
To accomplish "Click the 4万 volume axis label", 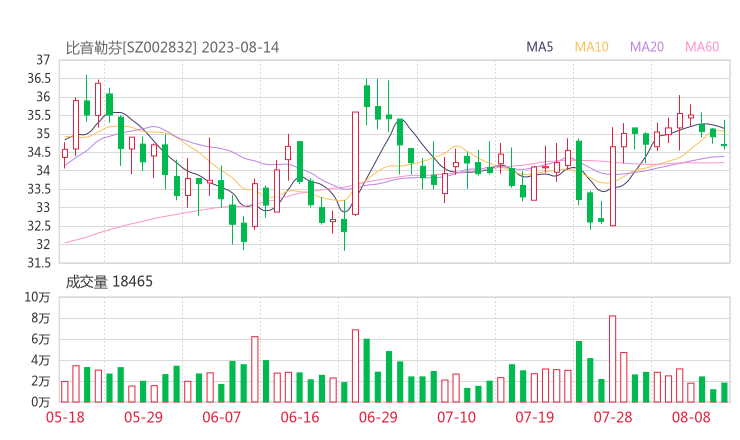I will [41, 360].
